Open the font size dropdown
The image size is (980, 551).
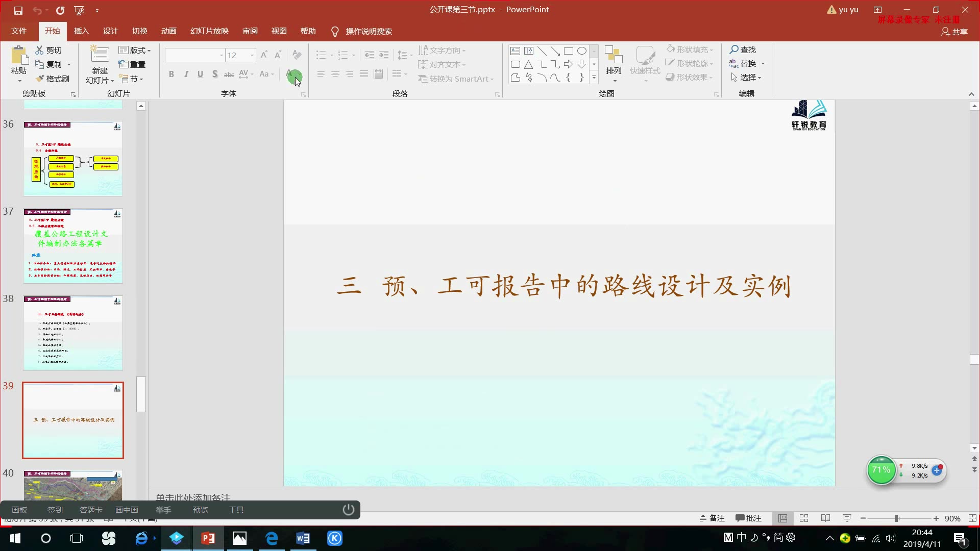click(252, 55)
